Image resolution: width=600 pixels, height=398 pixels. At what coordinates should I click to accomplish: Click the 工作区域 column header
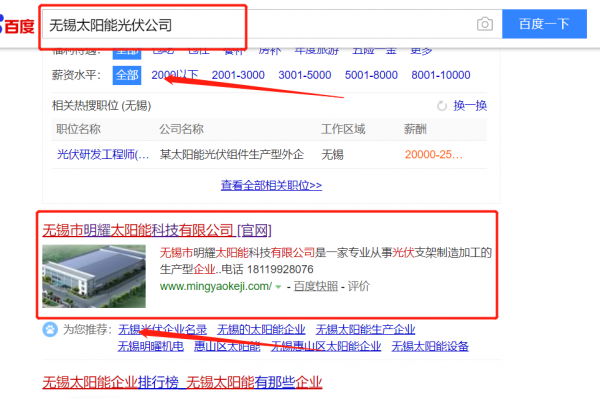(343, 129)
